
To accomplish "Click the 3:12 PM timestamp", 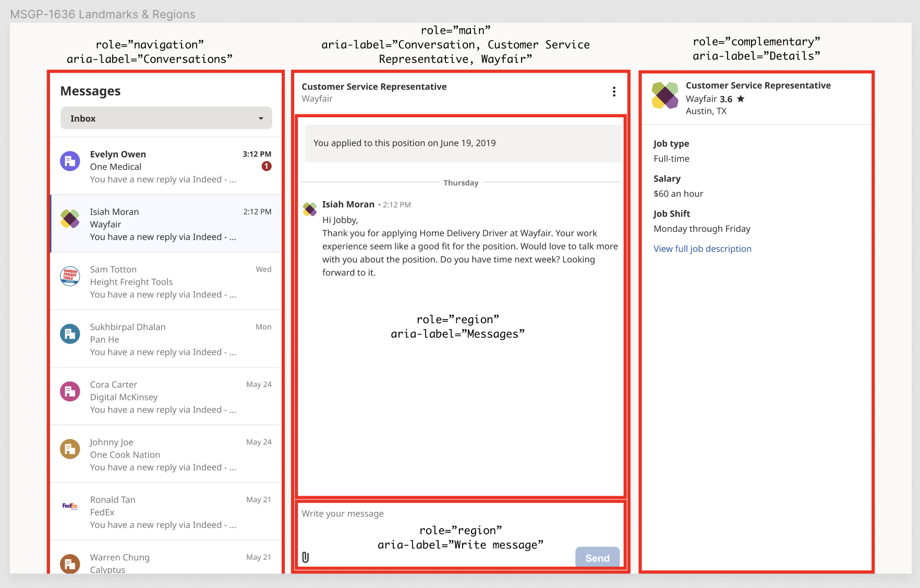I will pos(257,154).
